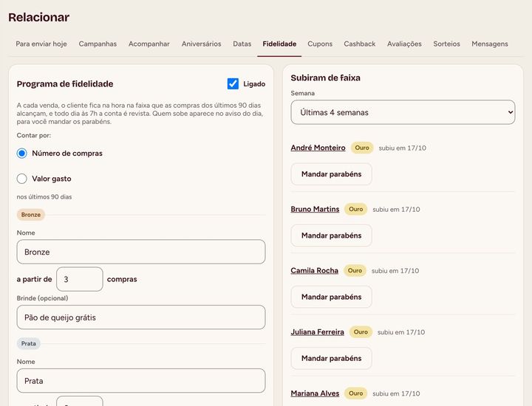Click the Ouro badge beside Bruno Martins
The width and height of the screenshot is (532, 406).
(x=356, y=209)
